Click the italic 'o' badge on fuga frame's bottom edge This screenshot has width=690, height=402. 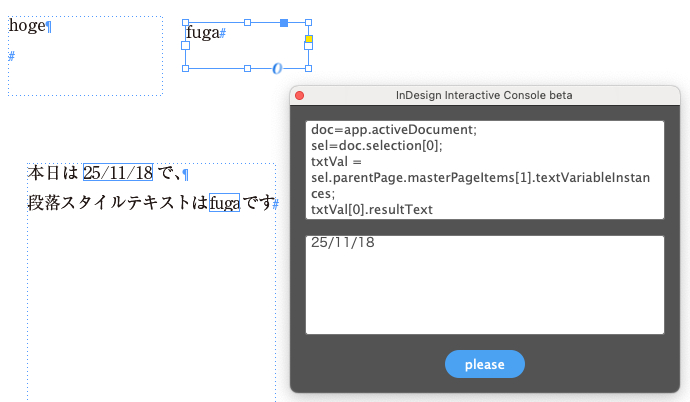point(277,67)
